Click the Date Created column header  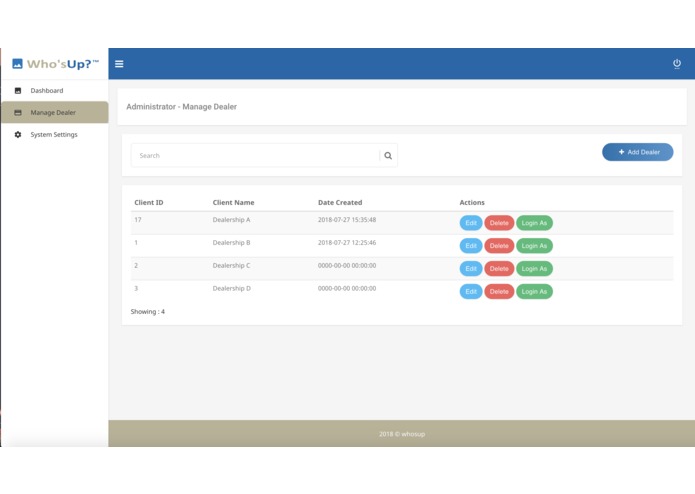coord(340,202)
